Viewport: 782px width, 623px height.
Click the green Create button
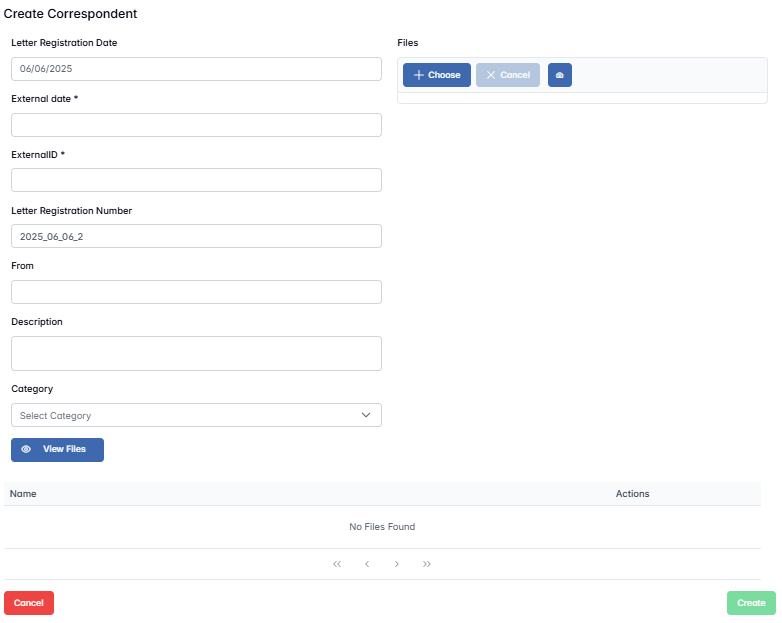(x=751, y=603)
